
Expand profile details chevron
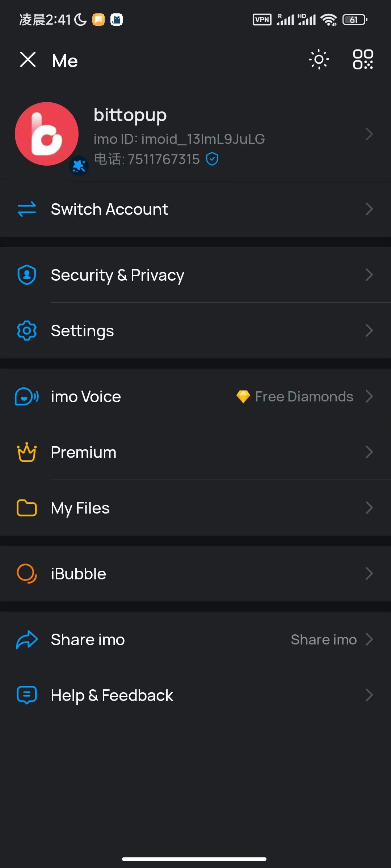click(x=369, y=134)
